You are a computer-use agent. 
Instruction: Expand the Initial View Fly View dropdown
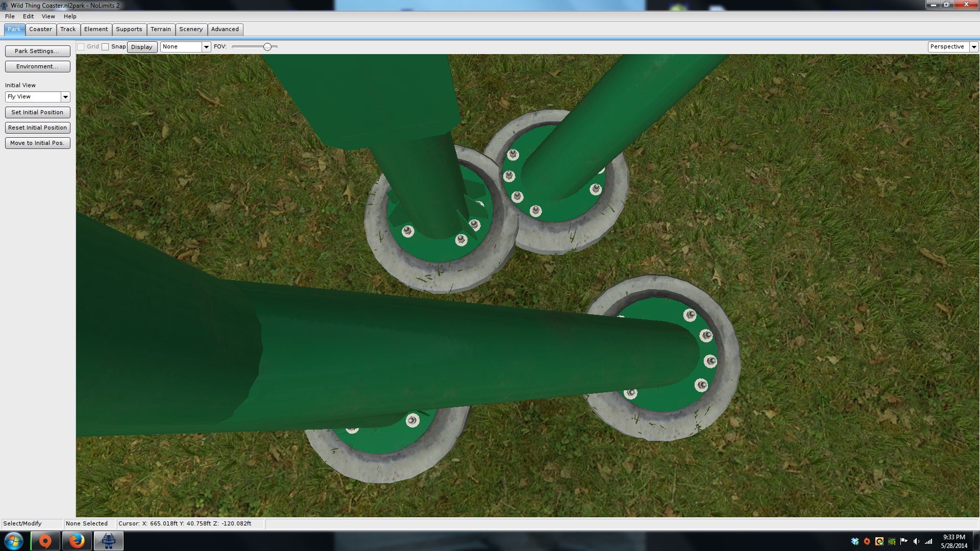click(65, 97)
